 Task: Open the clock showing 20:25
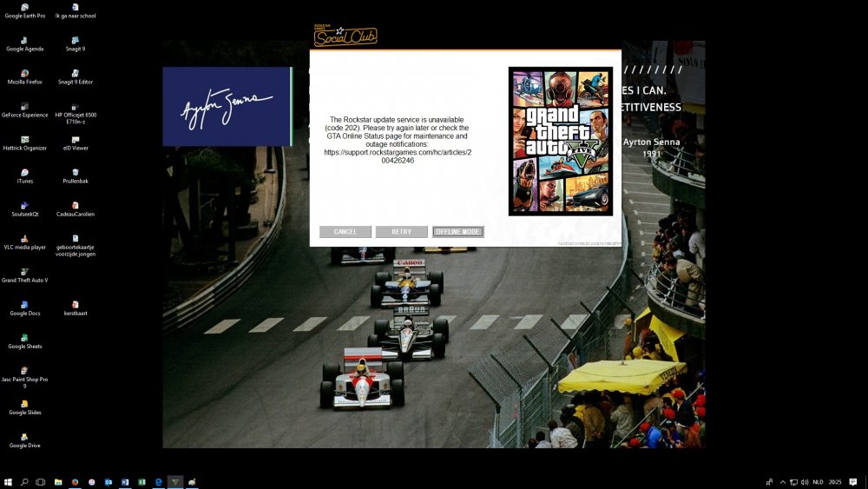pos(835,482)
